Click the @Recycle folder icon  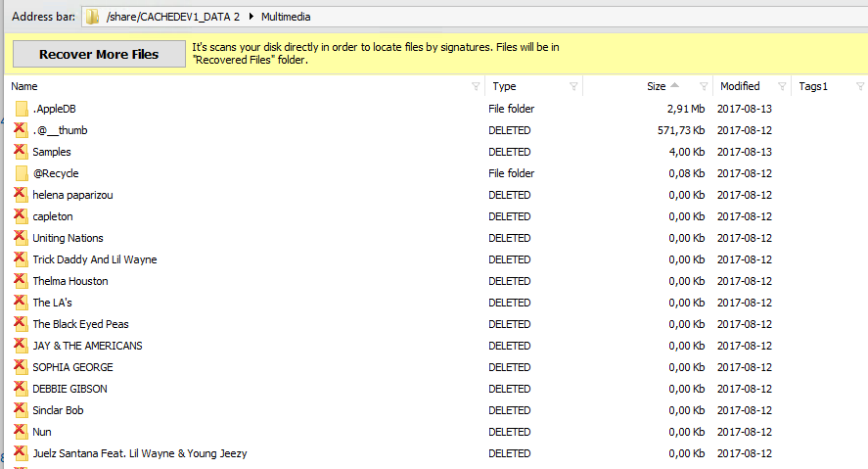tap(22, 173)
